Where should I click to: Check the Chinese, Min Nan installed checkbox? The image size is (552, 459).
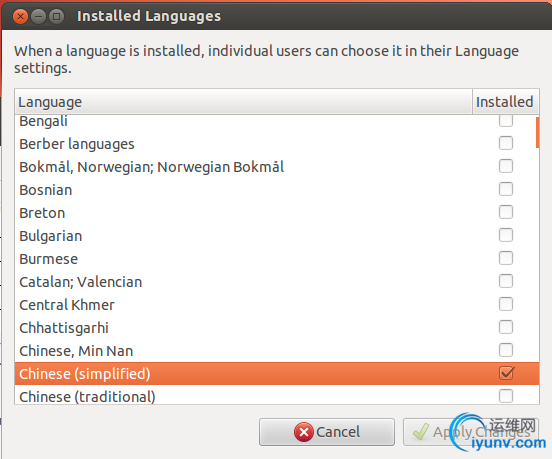[506, 350]
